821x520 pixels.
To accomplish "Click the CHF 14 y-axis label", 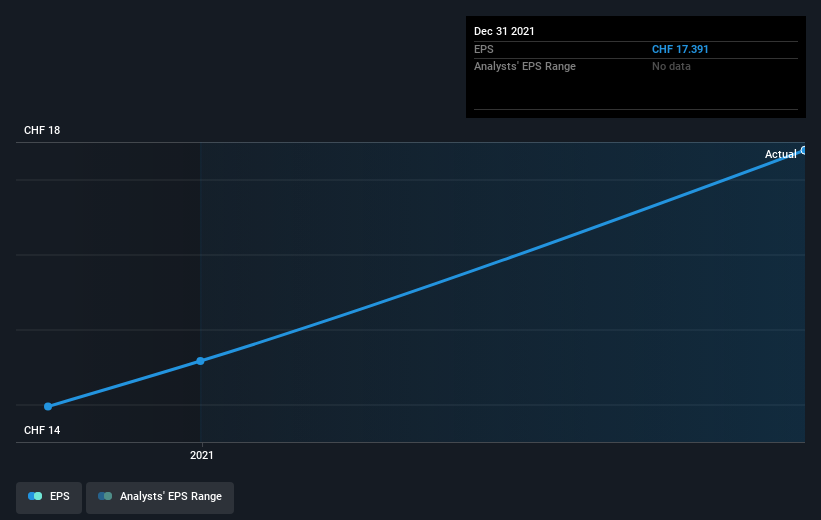I will click(x=42, y=430).
